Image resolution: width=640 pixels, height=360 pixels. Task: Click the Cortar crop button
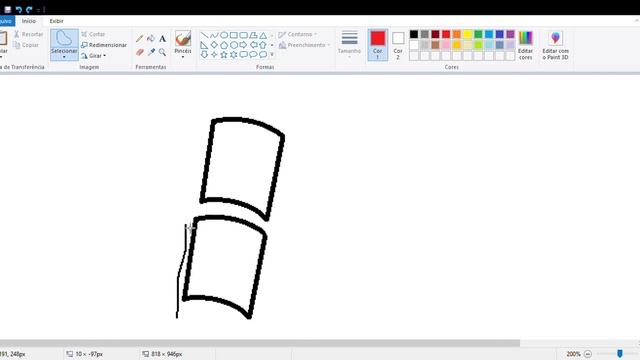93,34
